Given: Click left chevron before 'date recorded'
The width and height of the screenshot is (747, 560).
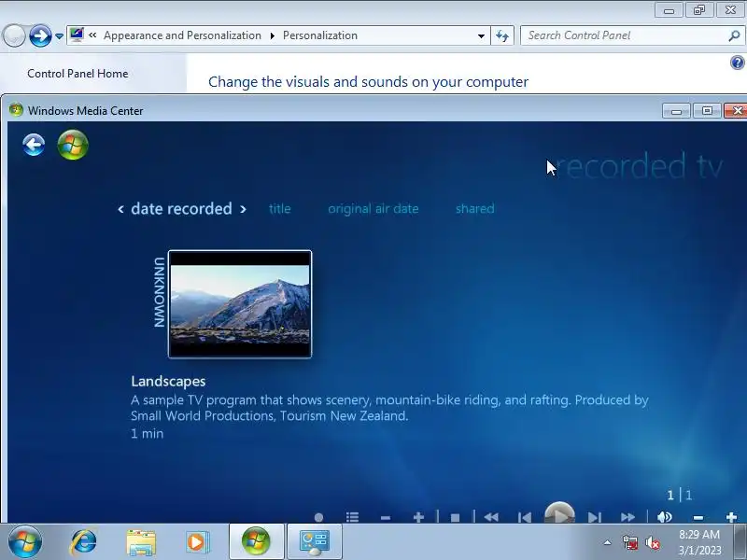Looking at the screenshot, I should [121, 209].
